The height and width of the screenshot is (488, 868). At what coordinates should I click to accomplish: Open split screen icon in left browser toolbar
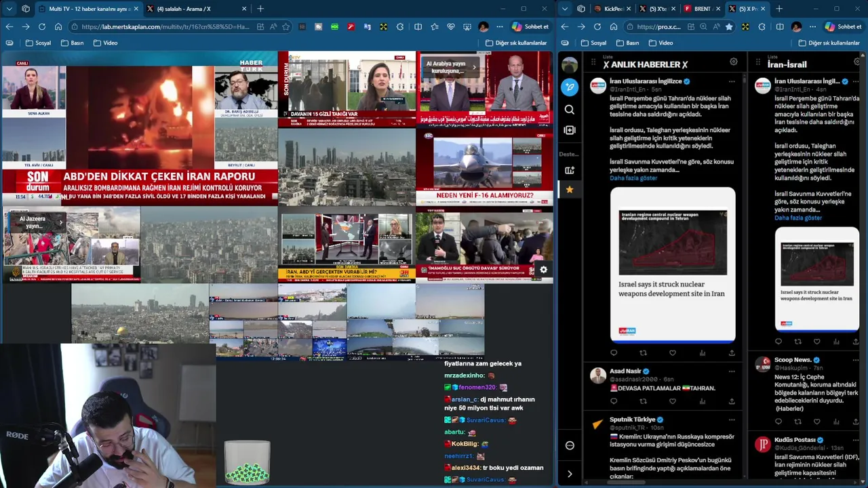[x=418, y=26]
